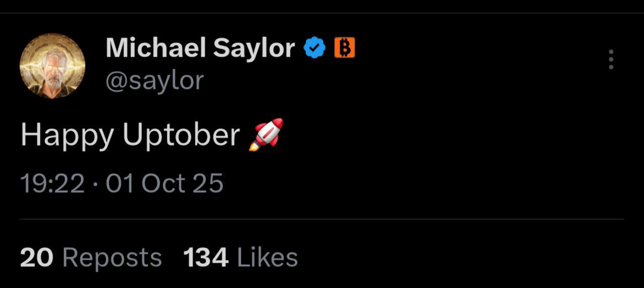The image size is (644, 288).
Task: Click the number 20 repost count
Action: (37, 258)
